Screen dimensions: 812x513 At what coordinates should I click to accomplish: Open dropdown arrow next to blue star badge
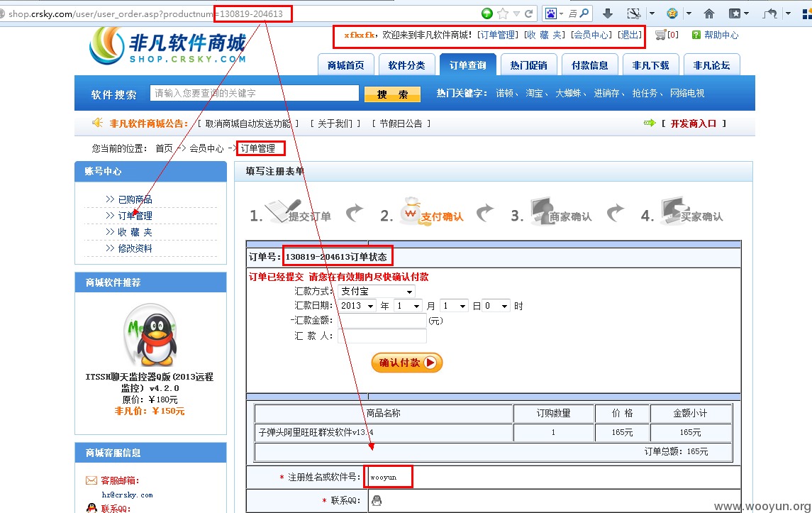pyautogui.click(x=689, y=13)
